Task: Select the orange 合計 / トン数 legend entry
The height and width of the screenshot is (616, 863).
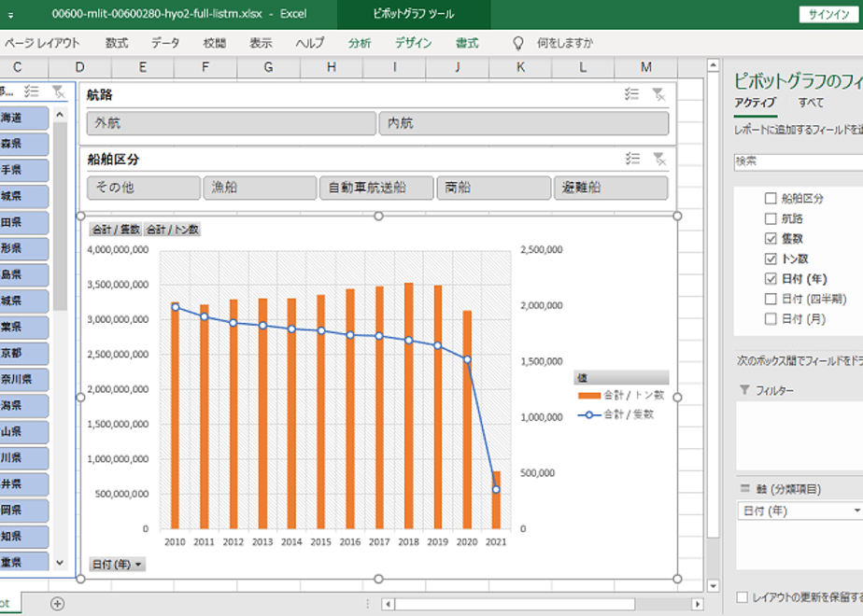Action: click(621, 395)
